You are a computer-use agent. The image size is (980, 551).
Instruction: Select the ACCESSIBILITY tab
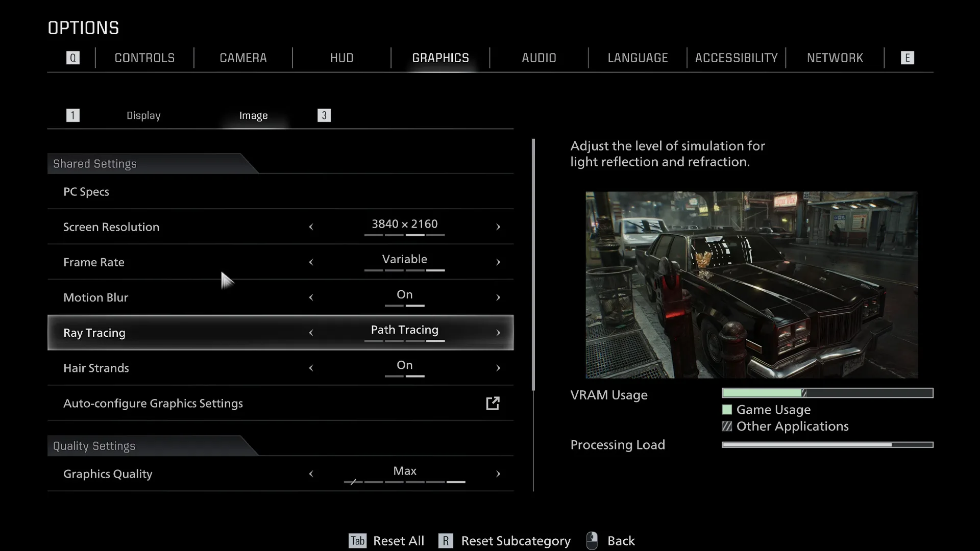click(736, 58)
